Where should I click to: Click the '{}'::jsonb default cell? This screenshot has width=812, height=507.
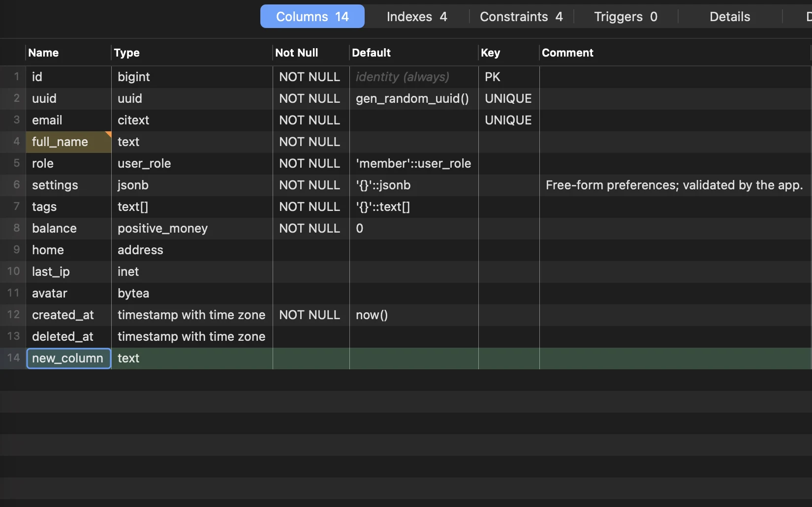(x=414, y=185)
